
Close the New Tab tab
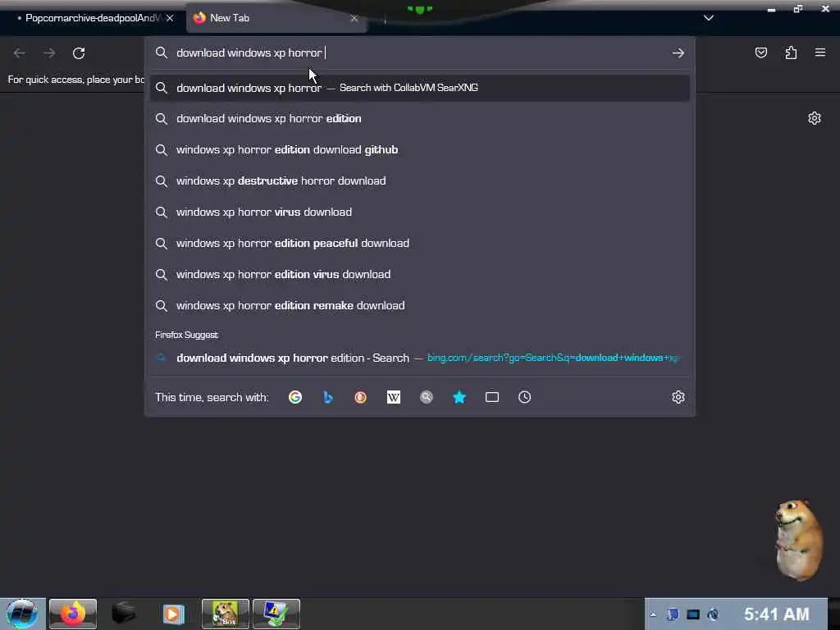pos(354,18)
